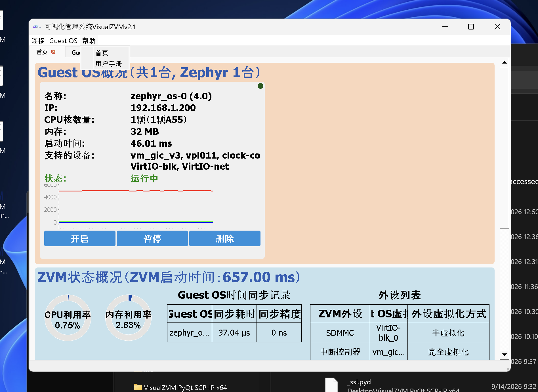Click the CPU利用率 0.75% gauge
538x392 pixels.
(x=68, y=318)
